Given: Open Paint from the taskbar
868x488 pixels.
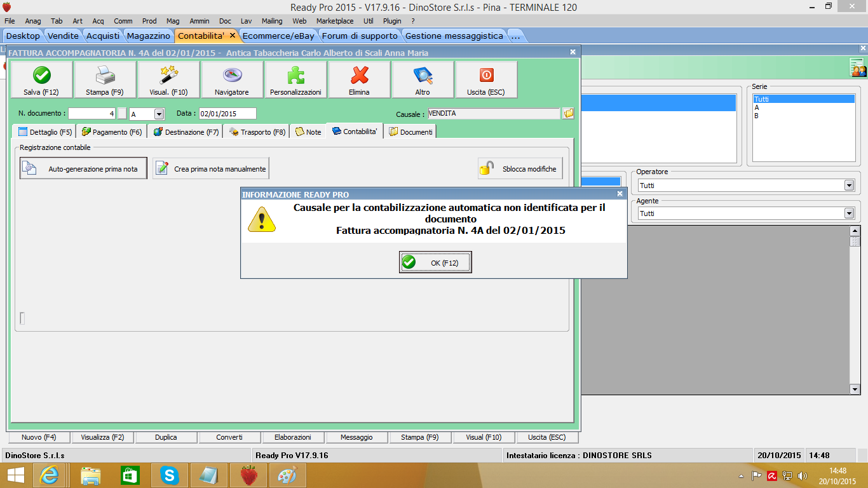Looking at the screenshot, I should tap(288, 475).
